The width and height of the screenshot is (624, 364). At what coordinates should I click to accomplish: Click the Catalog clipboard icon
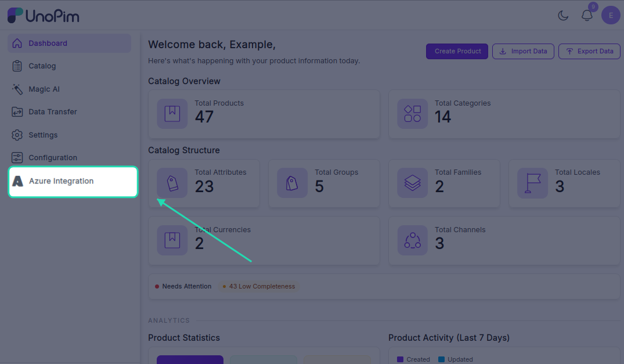(x=17, y=66)
